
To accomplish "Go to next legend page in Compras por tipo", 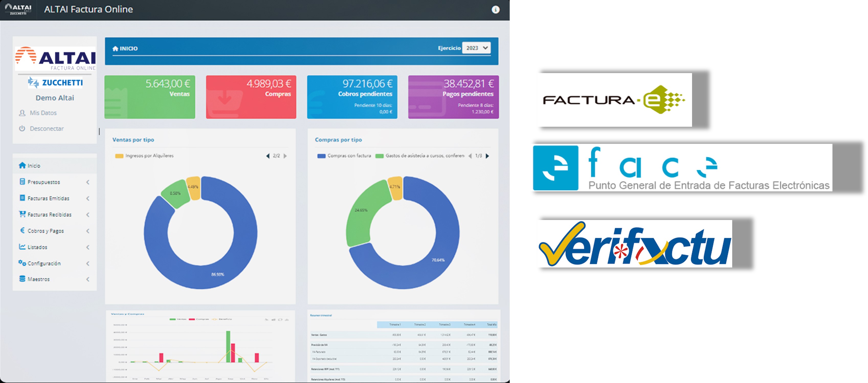I will (487, 156).
